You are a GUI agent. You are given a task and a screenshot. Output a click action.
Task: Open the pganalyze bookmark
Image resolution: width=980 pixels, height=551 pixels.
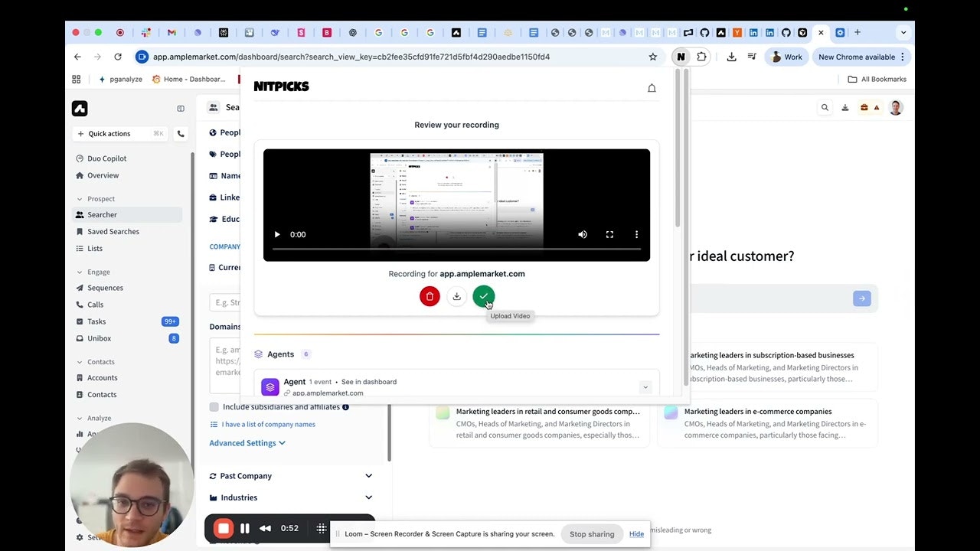pyautogui.click(x=120, y=79)
